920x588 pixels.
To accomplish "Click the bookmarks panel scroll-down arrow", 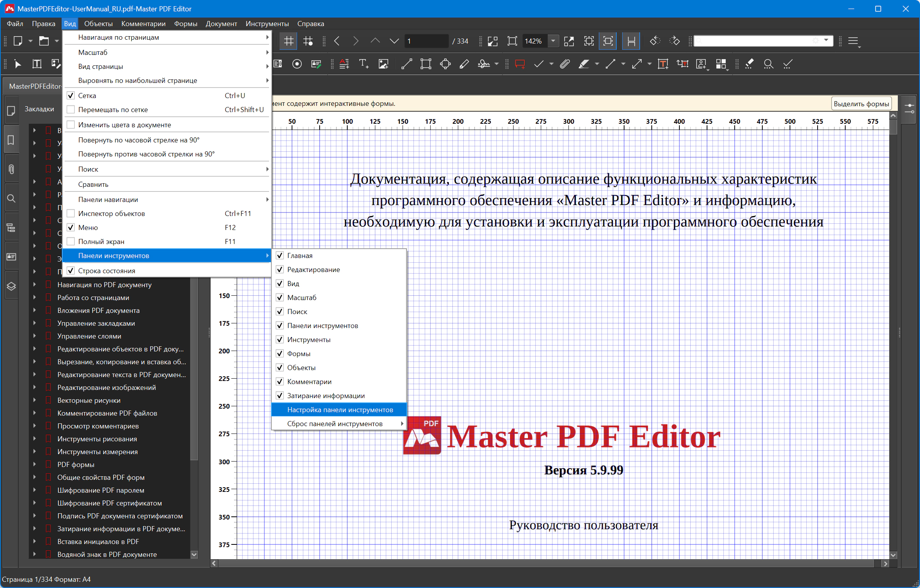I will tap(194, 554).
